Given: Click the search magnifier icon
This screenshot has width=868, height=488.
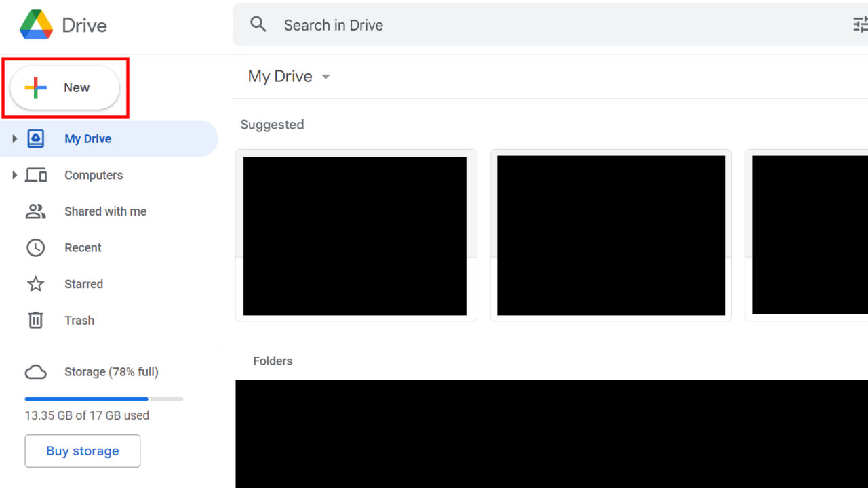Looking at the screenshot, I should pyautogui.click(x=258, y=24).
